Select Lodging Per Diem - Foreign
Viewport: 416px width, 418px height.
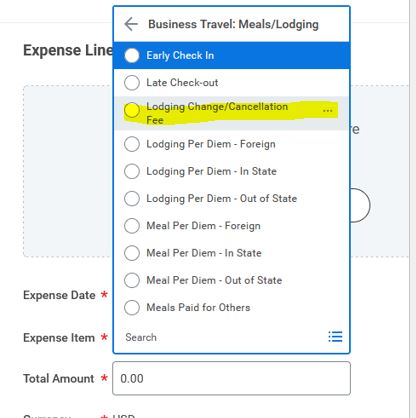[x=231, y=144]
